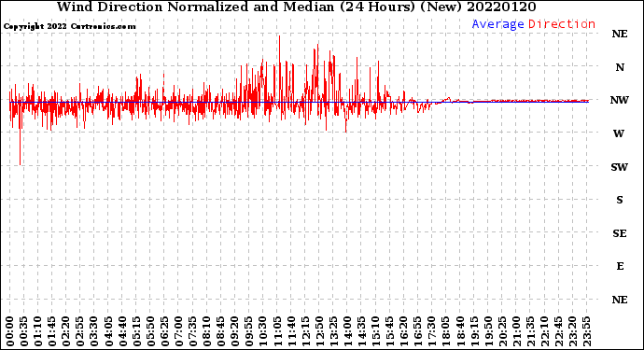Click the 15:45 time label
The height and width of the screenshot is (350, 644).
tap(389, 331)
